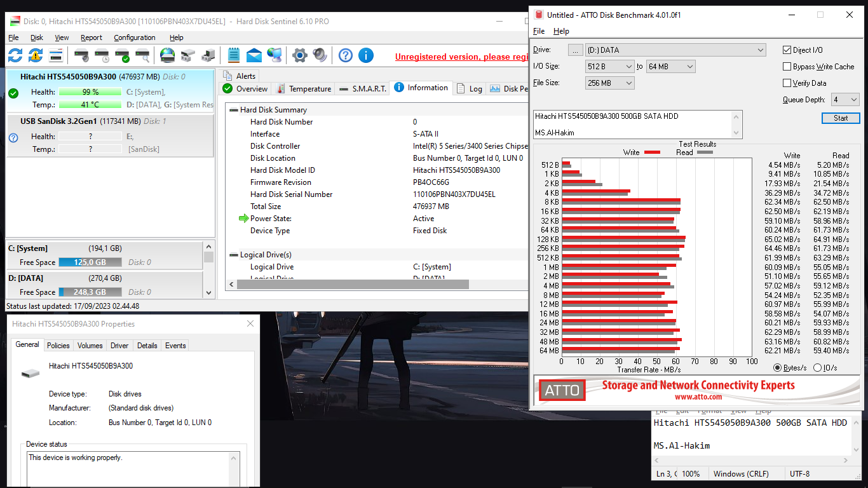Screen dimensions: 868x488
Task: Open the notepad report icon in the toolbar
Action: 233,55
